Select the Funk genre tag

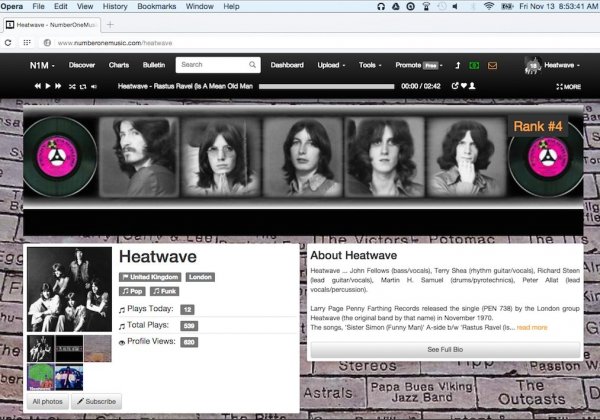165,291
